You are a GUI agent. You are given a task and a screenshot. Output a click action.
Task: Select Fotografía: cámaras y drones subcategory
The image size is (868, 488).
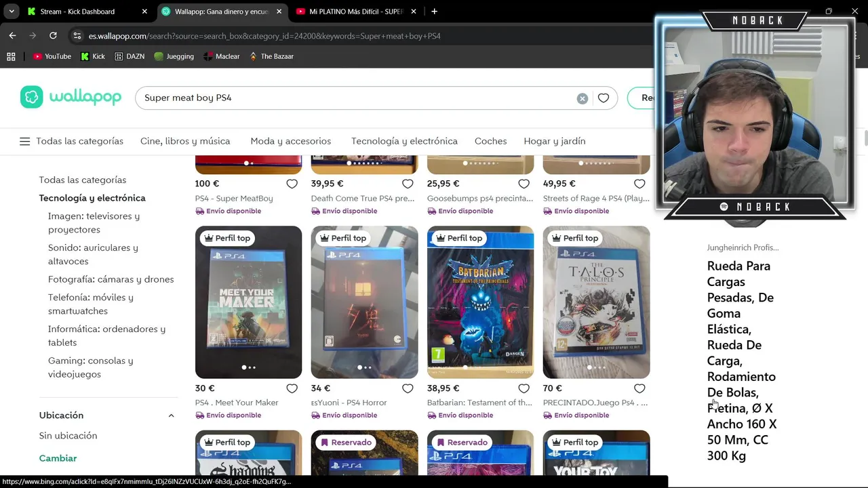click(111, 279)
